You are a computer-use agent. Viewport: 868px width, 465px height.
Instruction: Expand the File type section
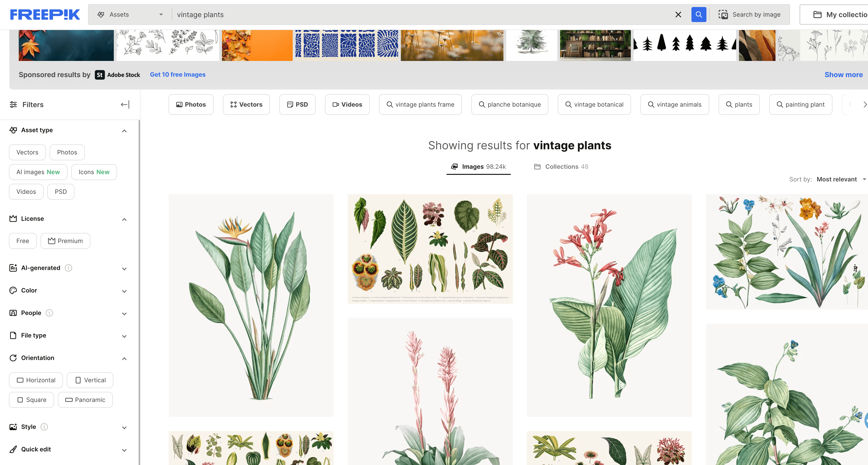(x=124, y=336)
